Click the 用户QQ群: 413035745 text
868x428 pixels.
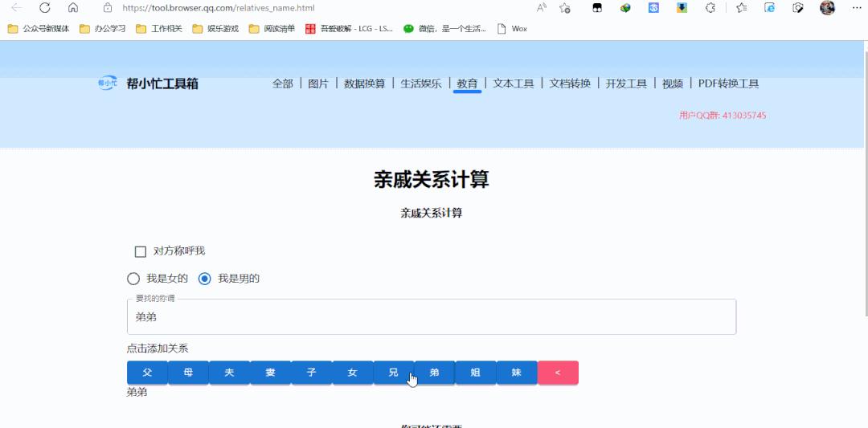[x=723, y=116]
